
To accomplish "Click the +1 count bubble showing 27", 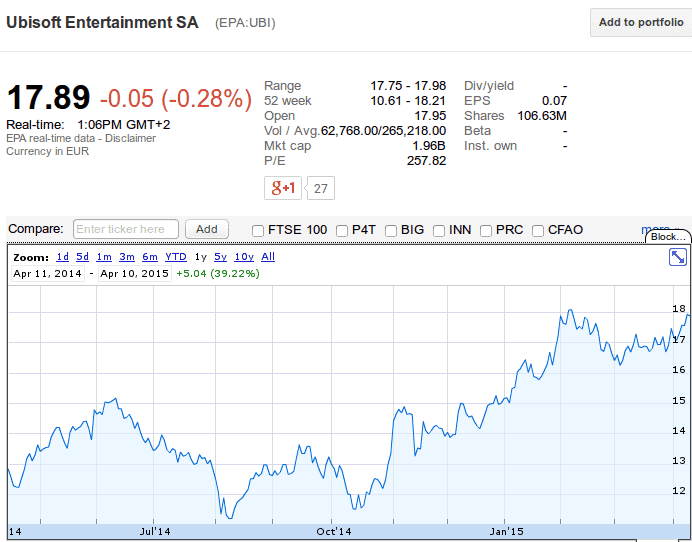I will 320,188.
